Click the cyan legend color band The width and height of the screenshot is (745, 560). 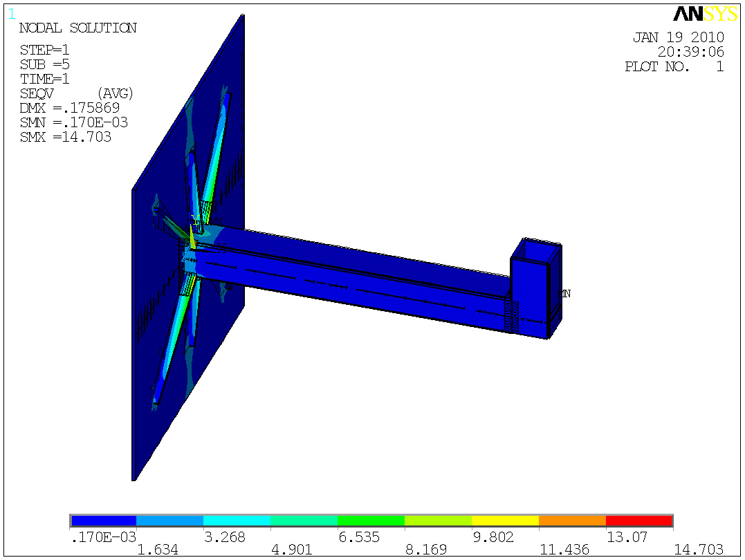(237, 521)
